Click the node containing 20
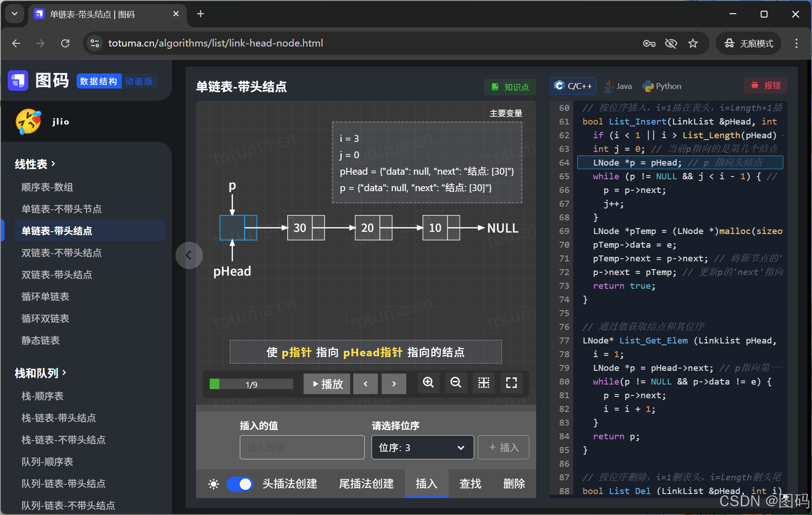Viewport: 812px width, 515px height. (x=373, y=228)
